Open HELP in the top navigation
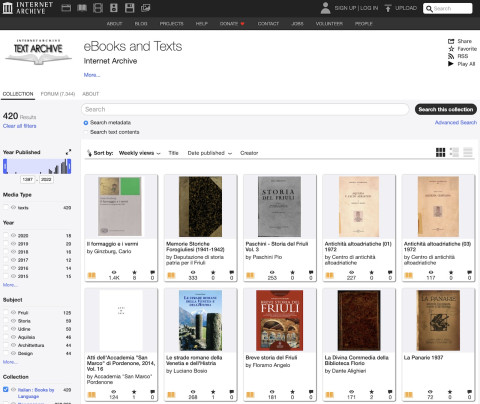The image size is (480, 404). pyautogui.click(x=201, y=24)
